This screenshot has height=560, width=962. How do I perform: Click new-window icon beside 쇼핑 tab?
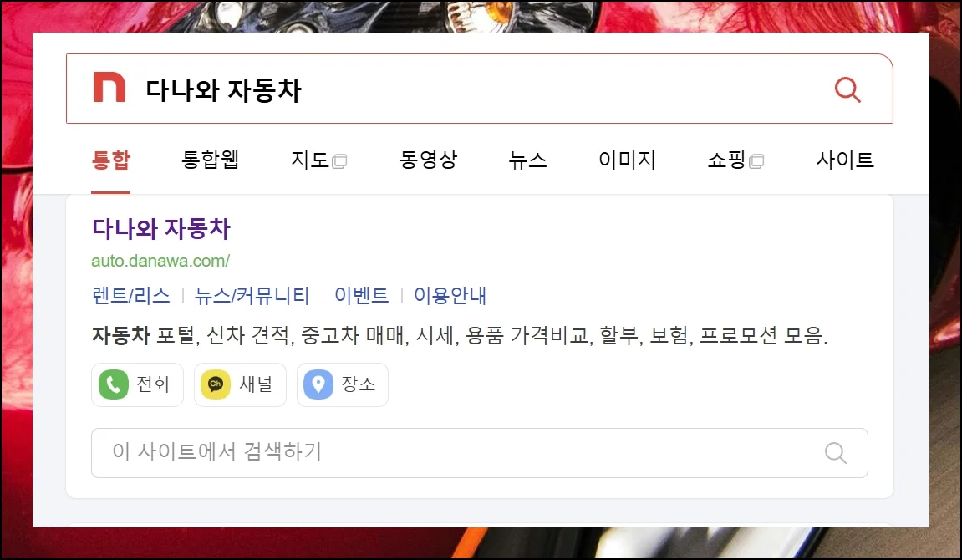tap(756, 161)
